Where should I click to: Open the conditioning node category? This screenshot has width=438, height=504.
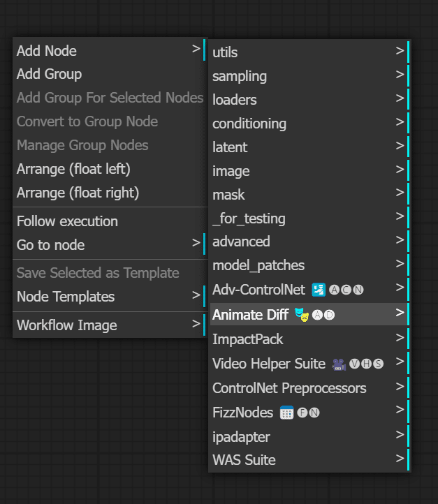tap(309, 124)
